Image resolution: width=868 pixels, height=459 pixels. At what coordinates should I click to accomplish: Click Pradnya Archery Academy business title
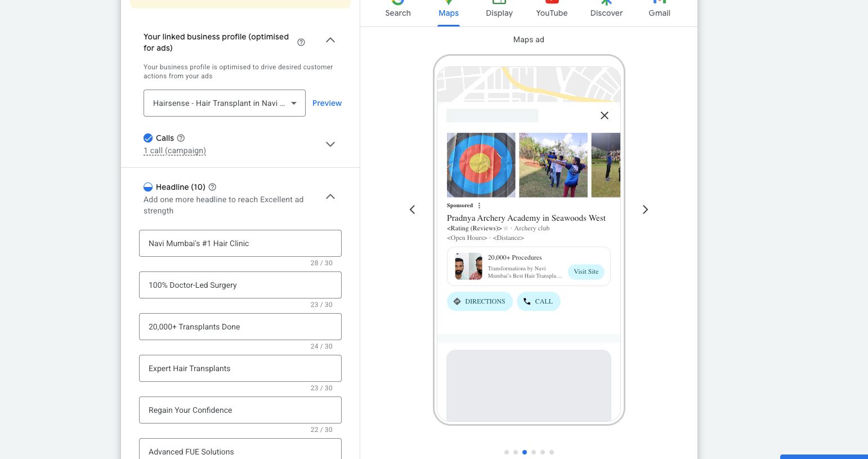[x=526, y=218]
